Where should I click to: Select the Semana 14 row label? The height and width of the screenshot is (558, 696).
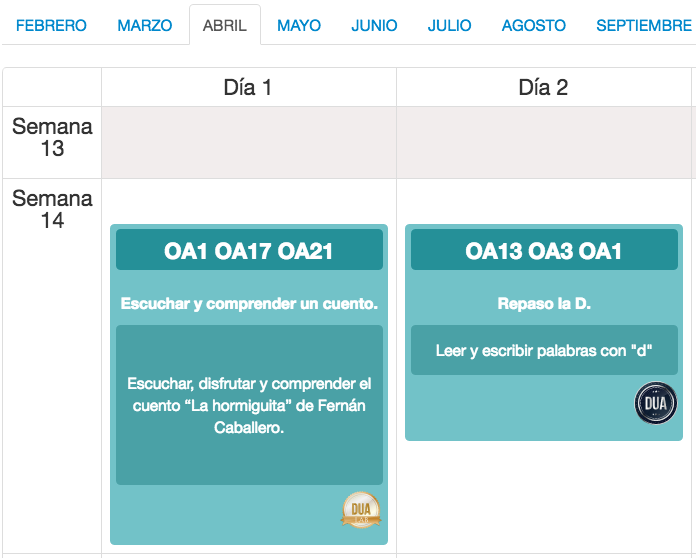point(52,210)
